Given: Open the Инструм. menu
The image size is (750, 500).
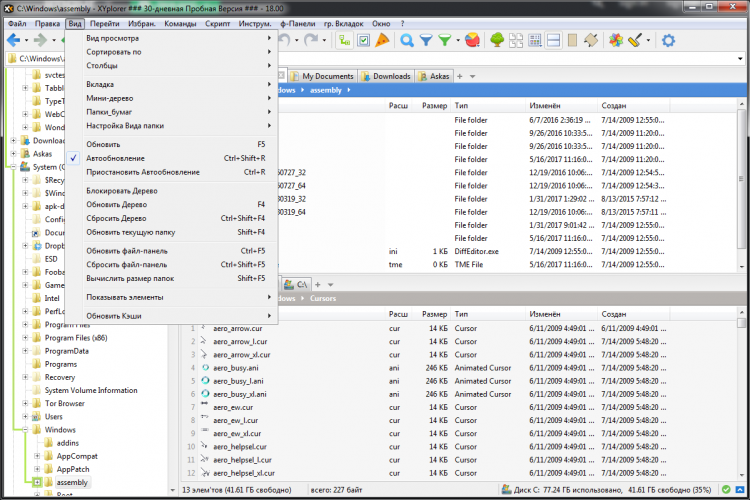Looking at the screenshot, I should pos(255,23).
